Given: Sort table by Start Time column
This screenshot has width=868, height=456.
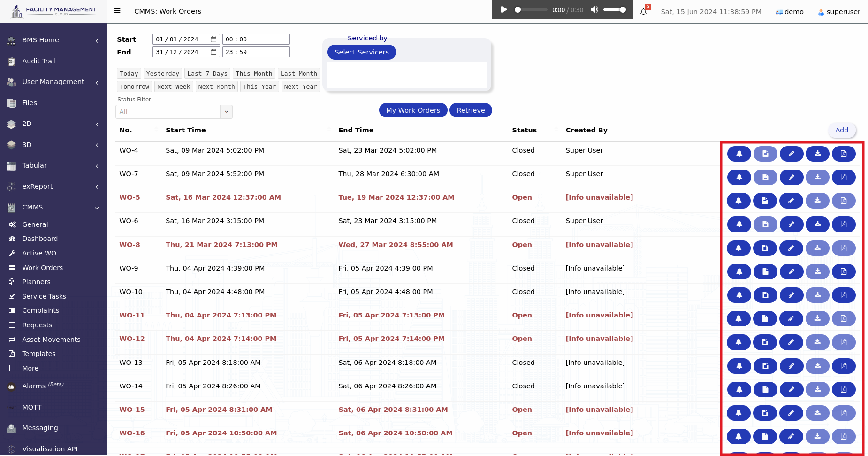Looking at the screenshot, I should click(x=186, y=130).
